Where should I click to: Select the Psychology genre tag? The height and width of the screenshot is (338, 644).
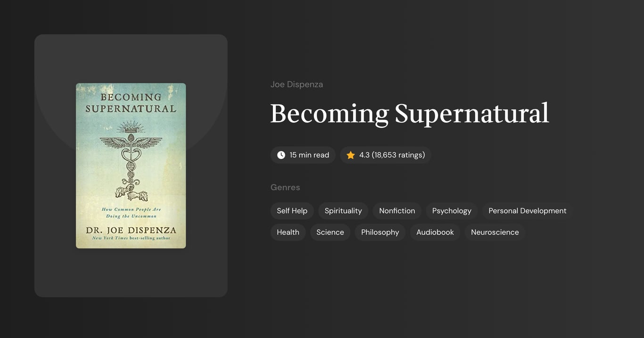pos(451,211)
